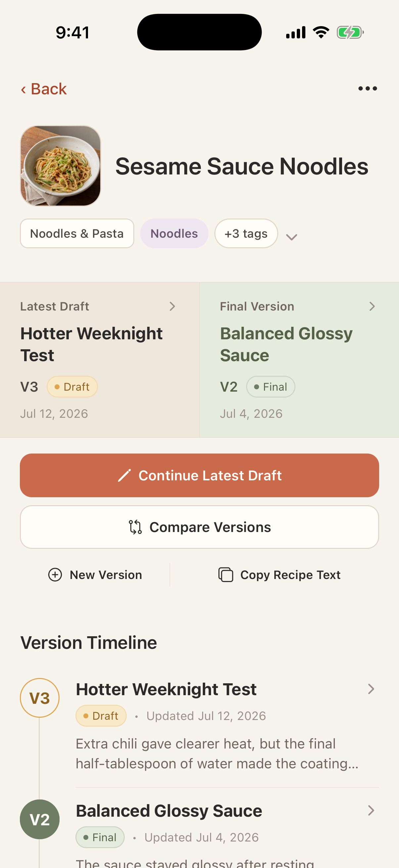Select the Noodles & Pasta category tag
Viewport: 399px width, 868px height.
77,233
